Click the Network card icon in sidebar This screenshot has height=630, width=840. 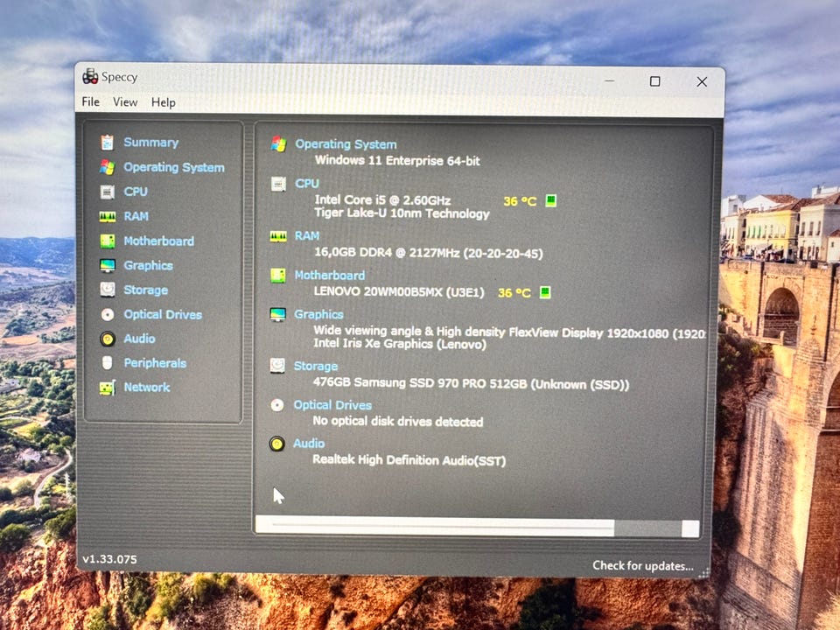click(107, 388)
